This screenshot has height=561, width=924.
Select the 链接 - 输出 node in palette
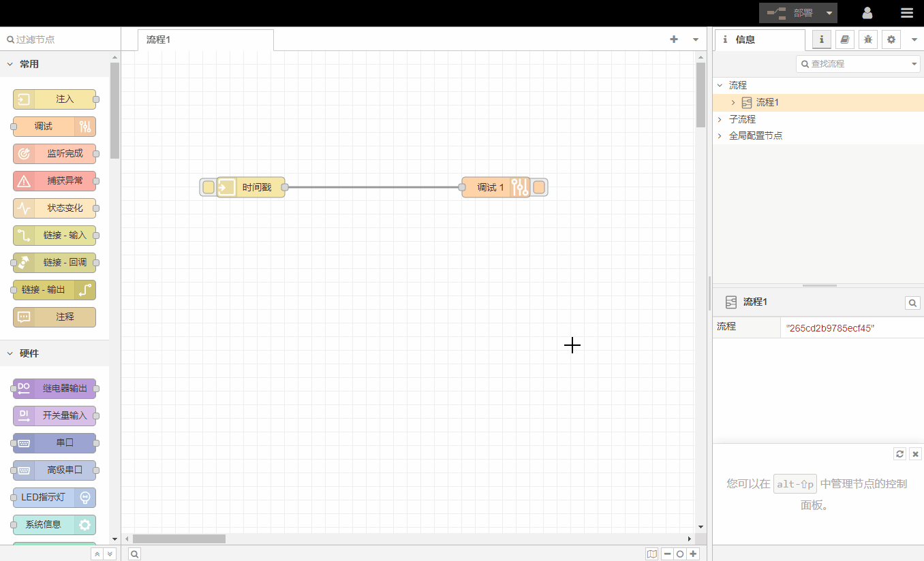[x=55, y=290]
